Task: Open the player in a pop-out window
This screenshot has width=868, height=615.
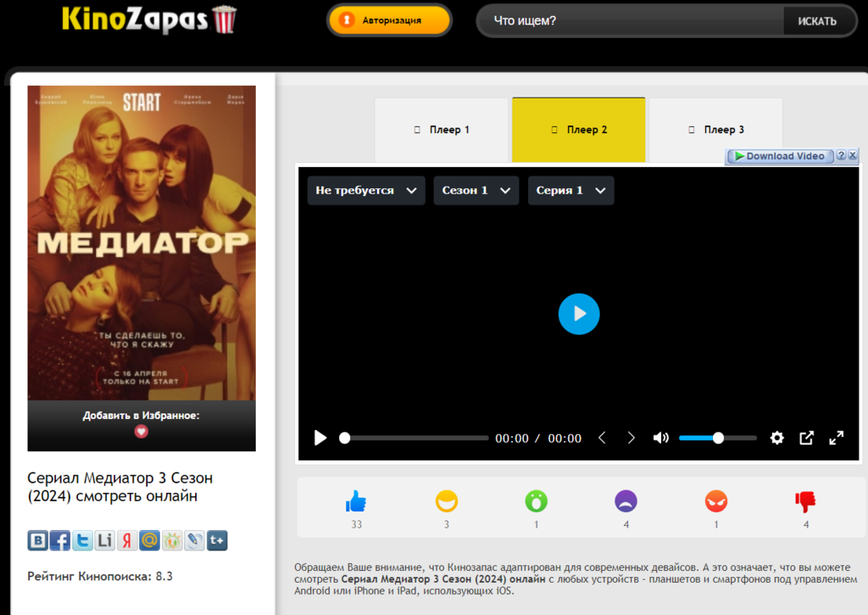Action: (807, 439)
